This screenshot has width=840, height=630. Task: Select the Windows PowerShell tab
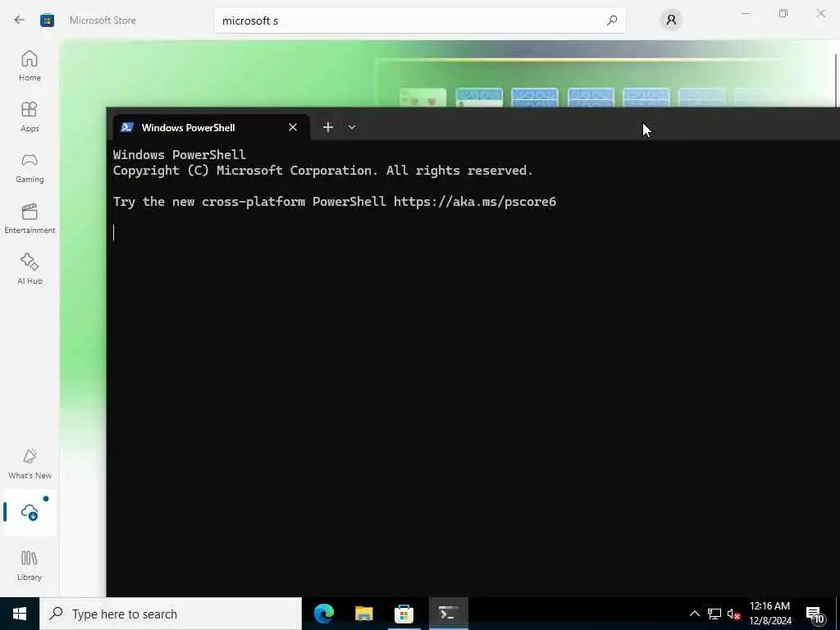(211, 127)
